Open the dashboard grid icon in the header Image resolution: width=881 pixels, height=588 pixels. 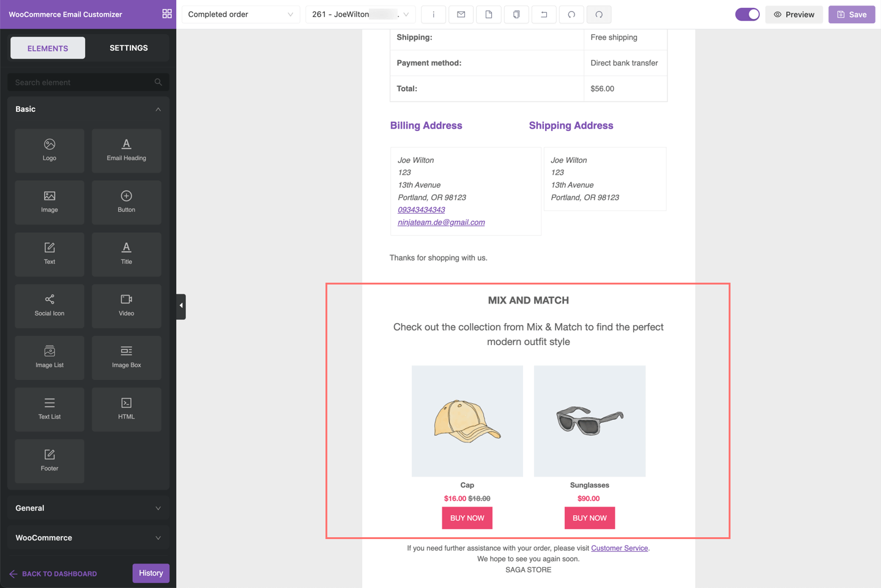[166, 13]
